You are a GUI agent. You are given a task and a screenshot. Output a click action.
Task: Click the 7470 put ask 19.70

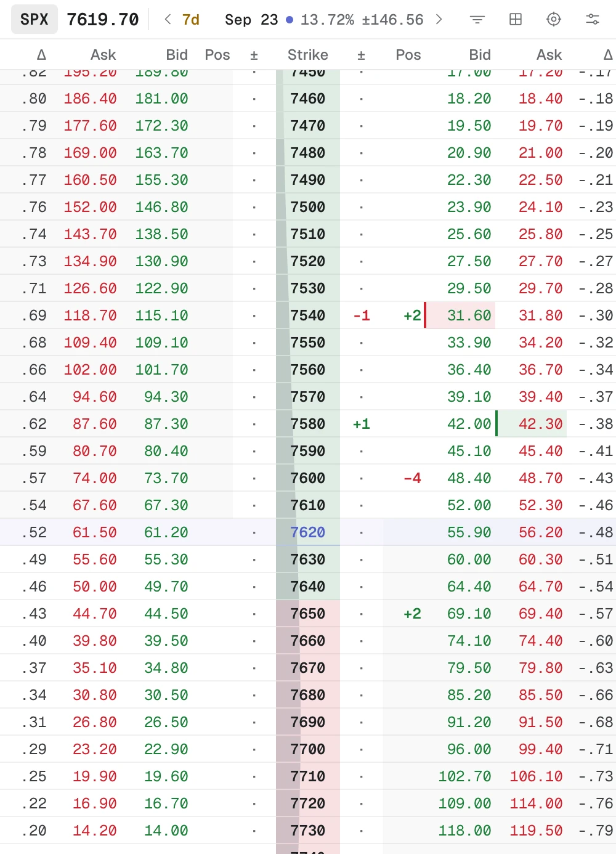(x=541, y=126)
